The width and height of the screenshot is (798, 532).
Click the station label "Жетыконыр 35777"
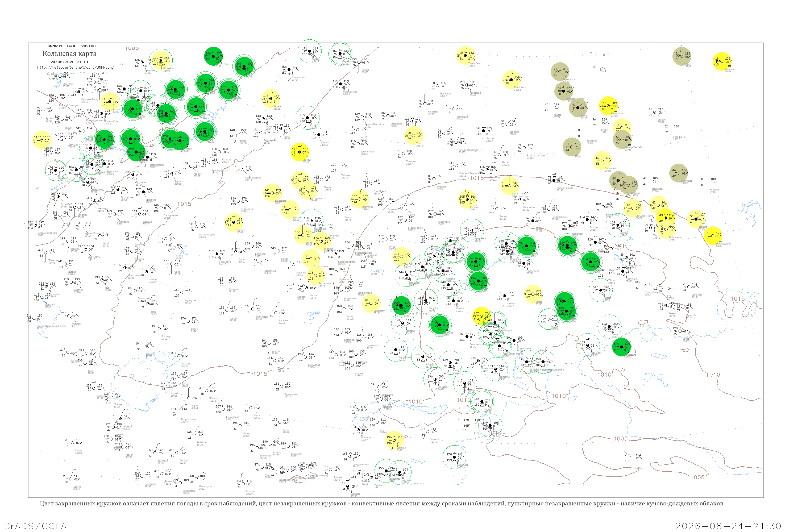[x=291, y=395]
